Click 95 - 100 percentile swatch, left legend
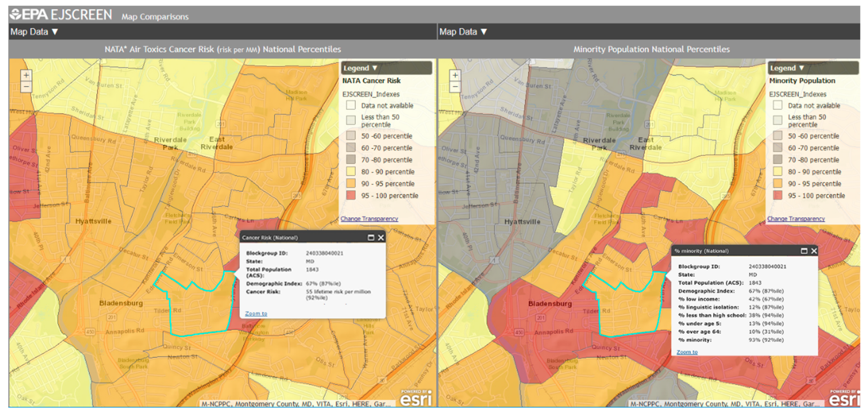This screenshot has height=414, width=868. click(351, 195)
